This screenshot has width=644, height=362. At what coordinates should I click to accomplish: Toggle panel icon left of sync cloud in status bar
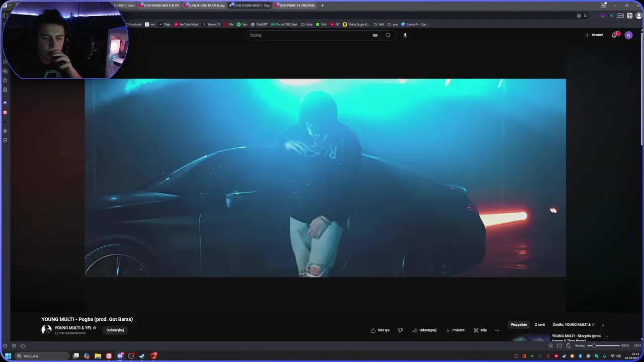click(x=14, y=346)
